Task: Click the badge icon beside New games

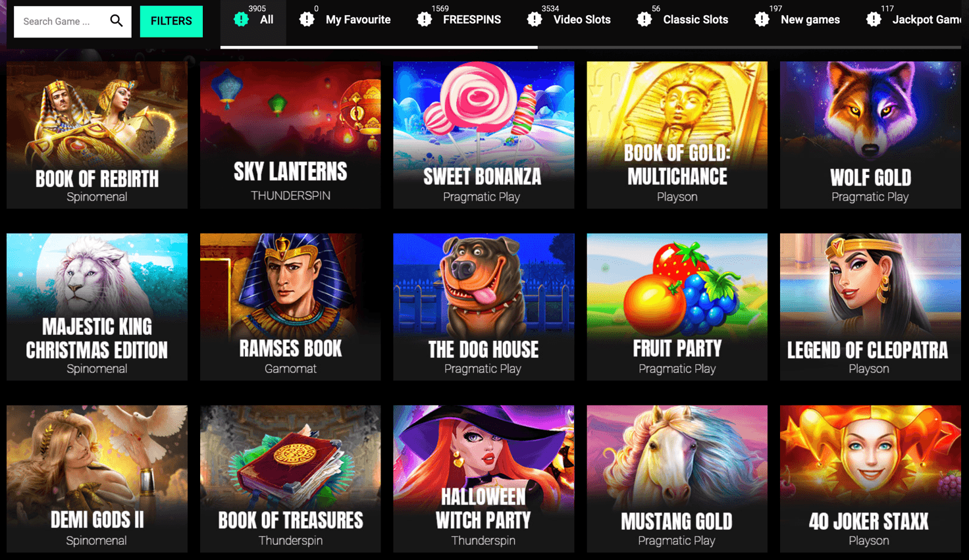Action: click(762, 20)
